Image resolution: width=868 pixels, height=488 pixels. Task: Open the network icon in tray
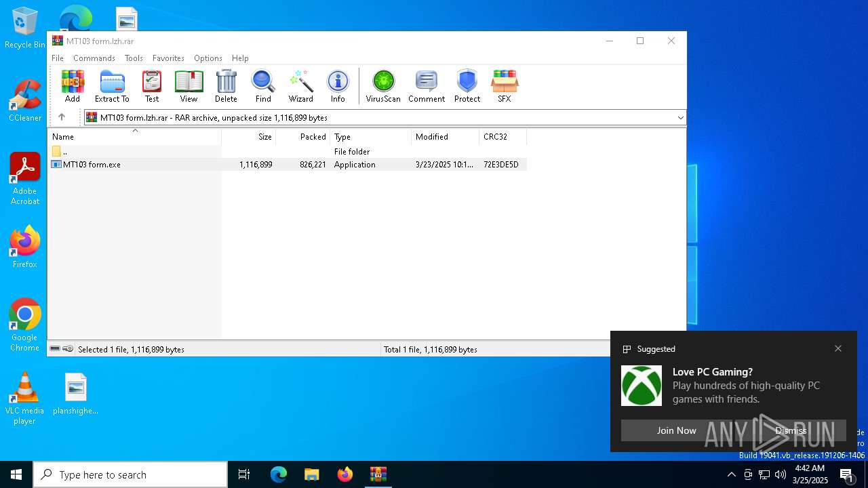pyautogui.click(x=764, y=474)
